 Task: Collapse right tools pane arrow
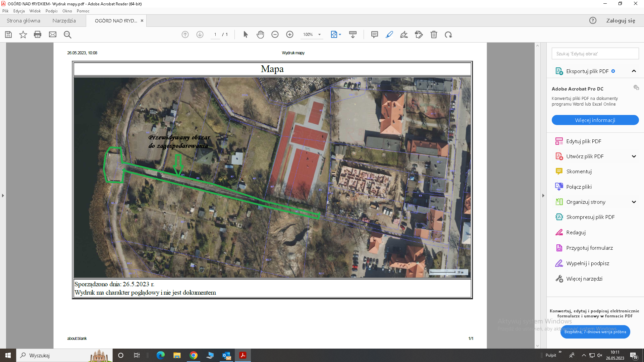[x=543, y=195]
